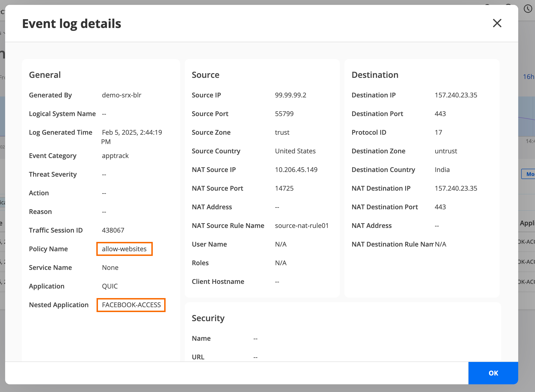Click the partially visible 16h time link
The height and width of the screenshot is (392, 535).
coord(529,77)
